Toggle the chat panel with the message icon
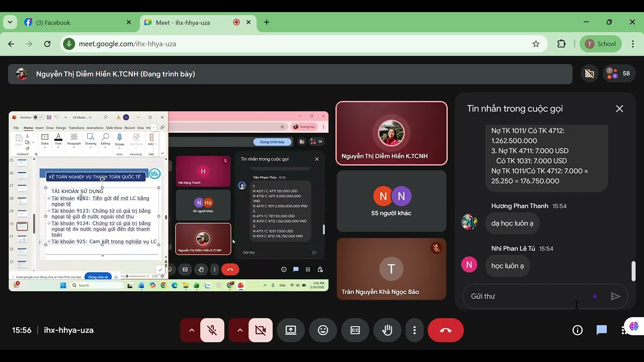This screenshot has height=362, width=644. click(x=602, y=330)
